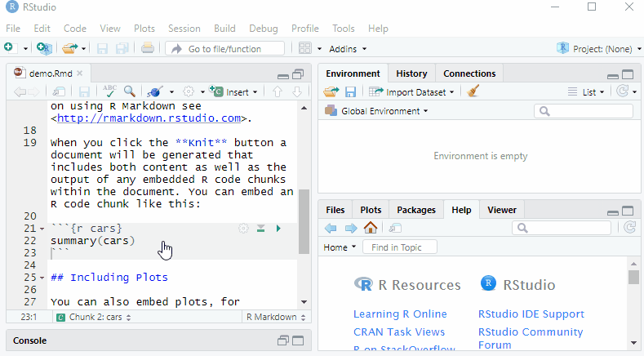Collapse the Including Plots section
Viewport: 644px width, 356px height.
(42, 278)
